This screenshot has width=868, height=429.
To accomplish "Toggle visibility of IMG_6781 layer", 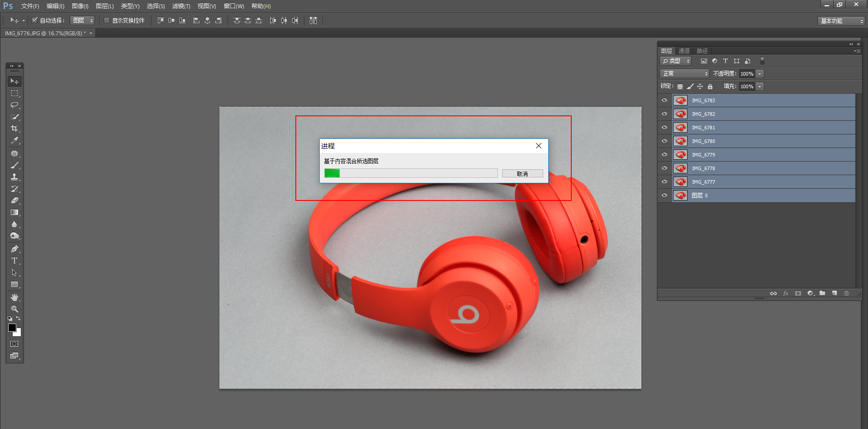I will click(664, 128).
